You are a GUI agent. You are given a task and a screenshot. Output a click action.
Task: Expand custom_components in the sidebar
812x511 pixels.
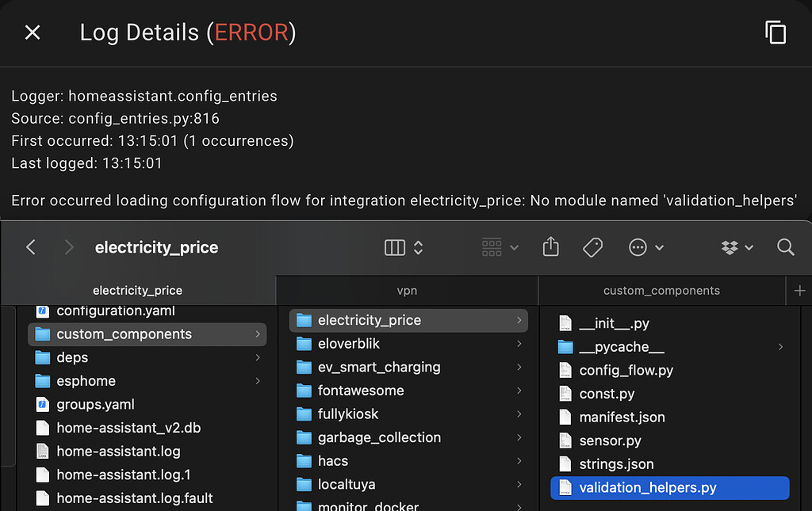[259, 334]
